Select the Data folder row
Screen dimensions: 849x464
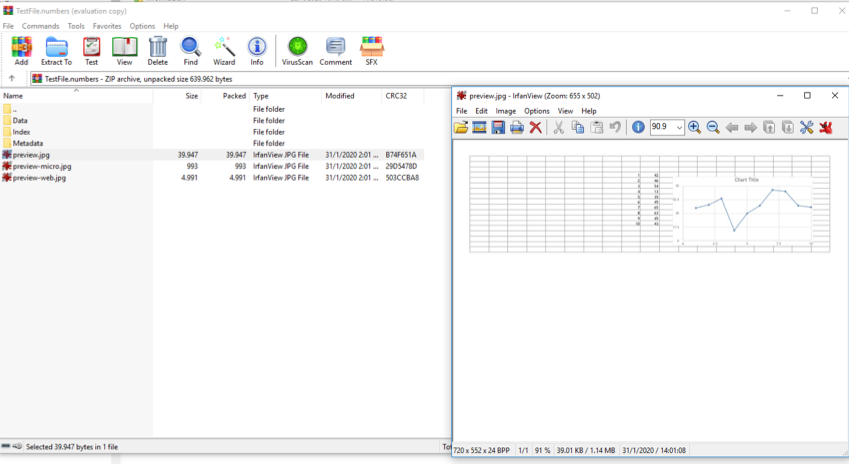pos(212,121)
